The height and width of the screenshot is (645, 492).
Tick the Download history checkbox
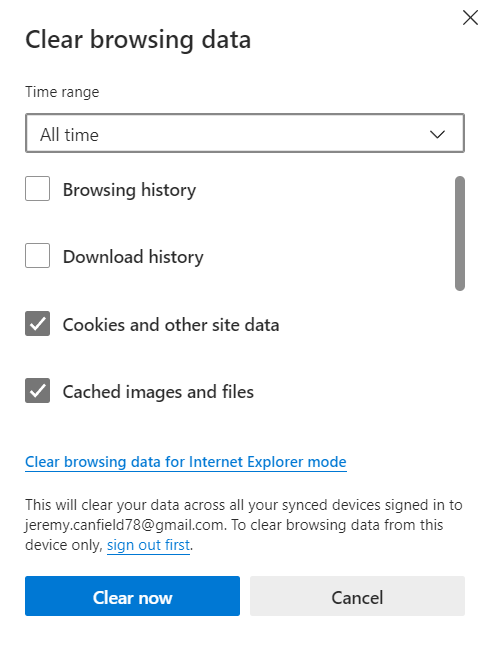(x=37, y=255)
